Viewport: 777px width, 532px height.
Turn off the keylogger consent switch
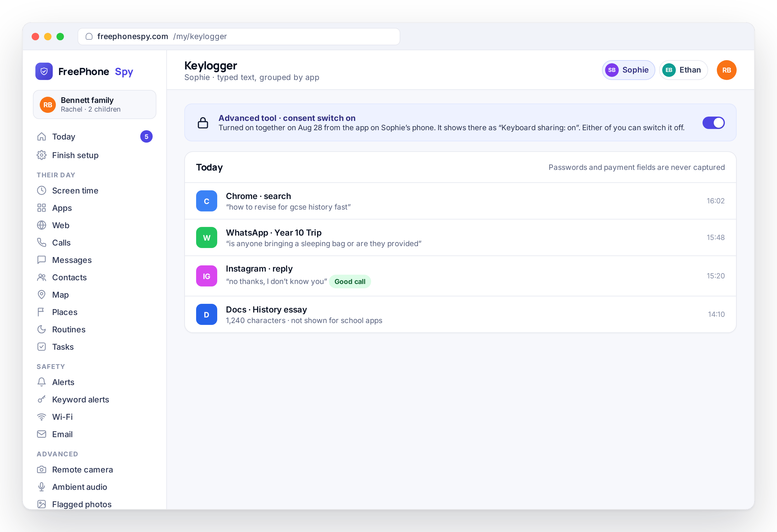click(x=713, y=123)
